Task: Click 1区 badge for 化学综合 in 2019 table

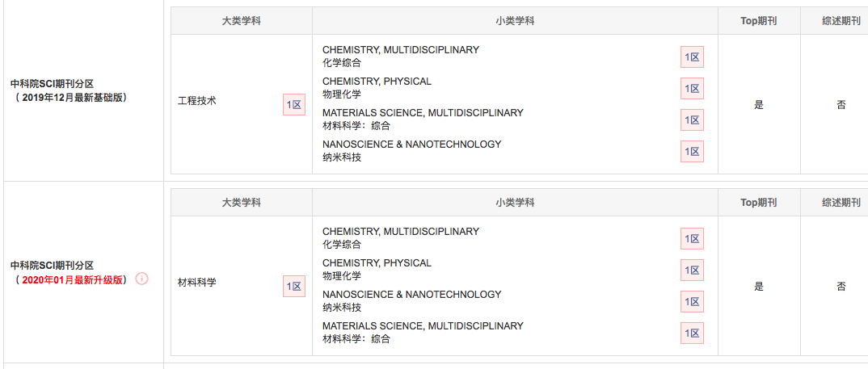Action: point(692,57)
